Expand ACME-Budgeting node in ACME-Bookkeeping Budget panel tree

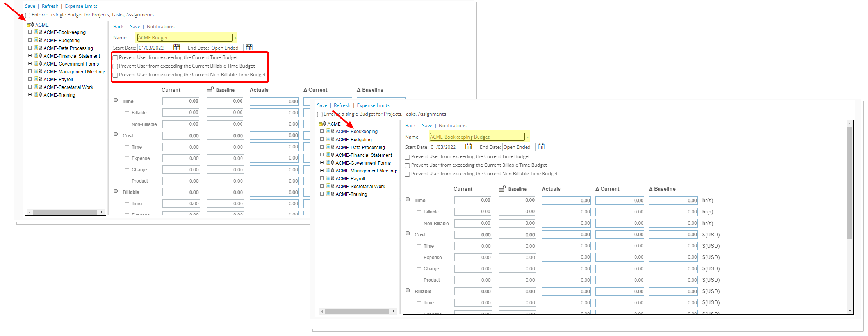click(x=322, y=139)
